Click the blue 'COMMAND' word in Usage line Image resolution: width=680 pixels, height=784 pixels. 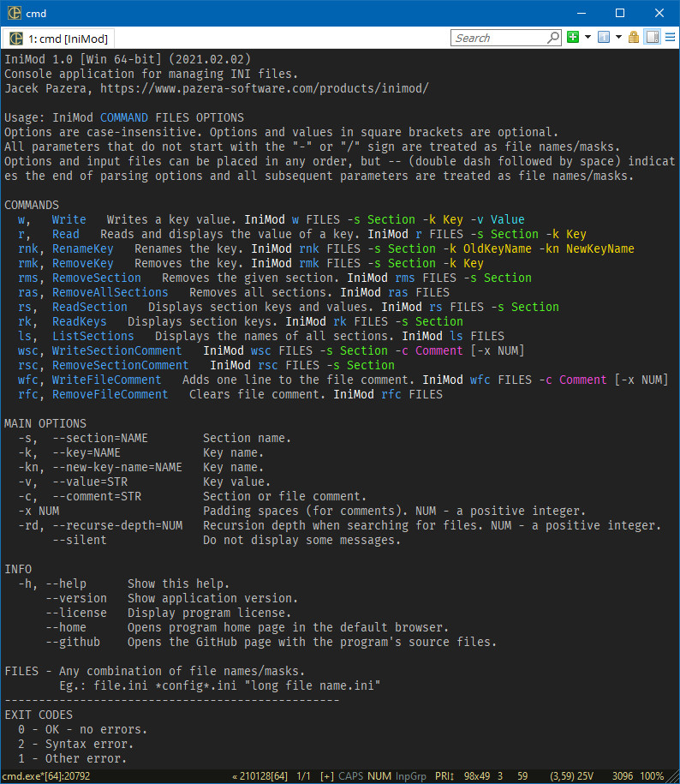point(124,117)
